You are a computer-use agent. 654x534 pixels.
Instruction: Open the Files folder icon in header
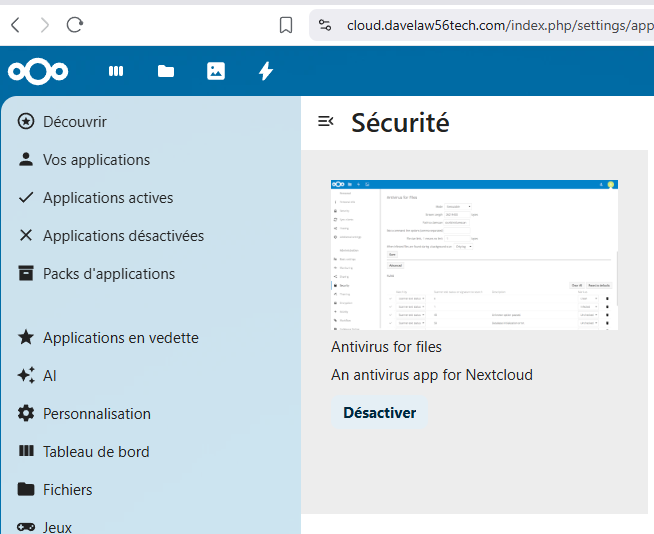coord(166,71)
